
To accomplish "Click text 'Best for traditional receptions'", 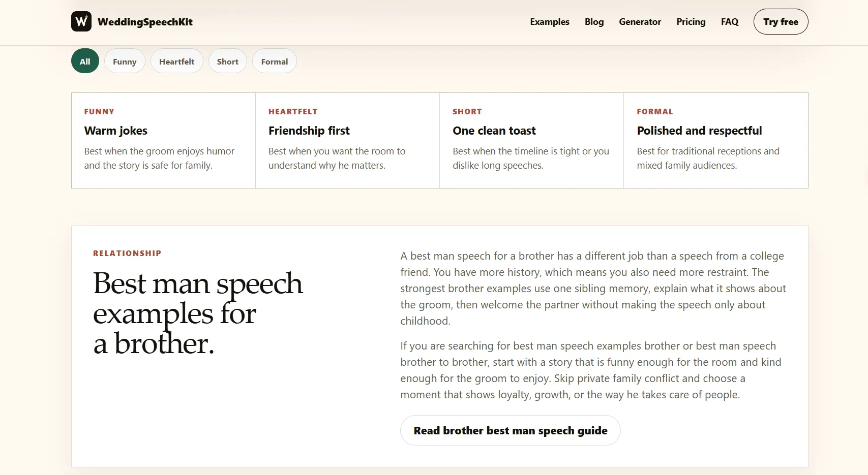I will pyautogui.click(x=699, y=151).
